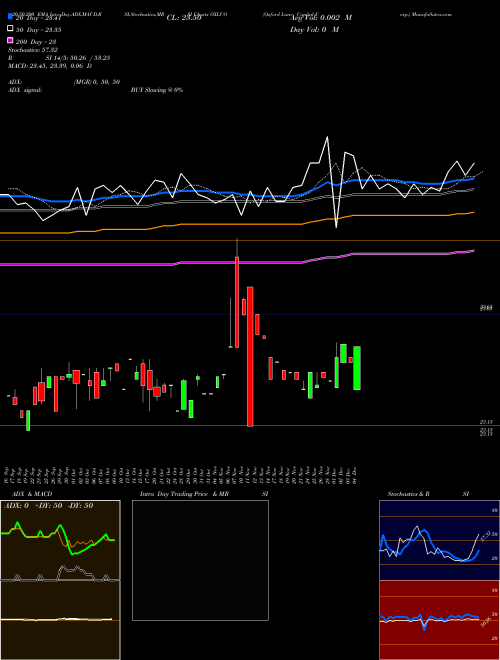Open the empty Intra Day Trading chart box
500x660 pixels.
tap(200, 560)
